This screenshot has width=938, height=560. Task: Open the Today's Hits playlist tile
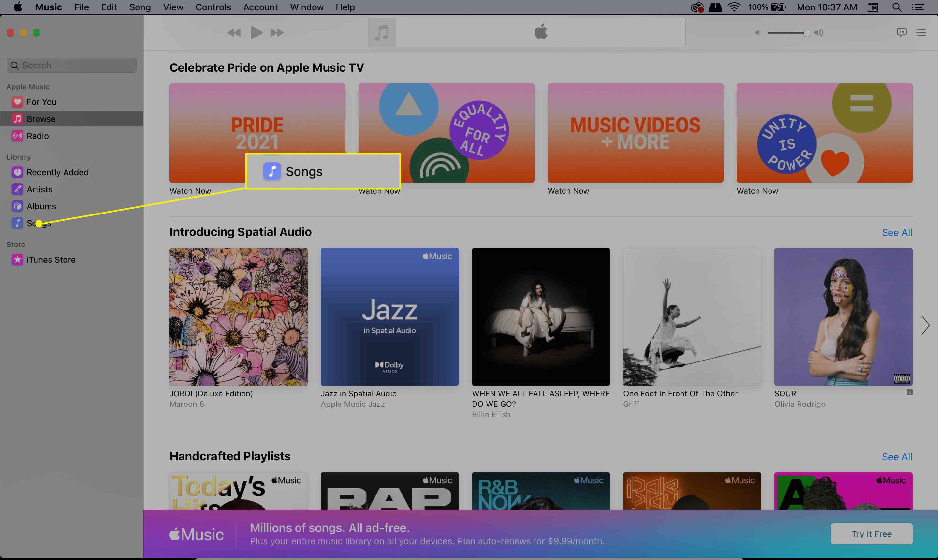click(239, 491)
